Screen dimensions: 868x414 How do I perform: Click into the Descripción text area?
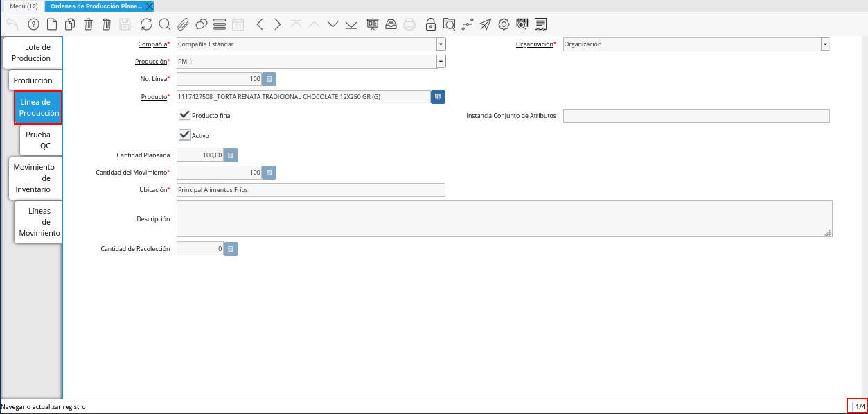click(x=504, y=218)
